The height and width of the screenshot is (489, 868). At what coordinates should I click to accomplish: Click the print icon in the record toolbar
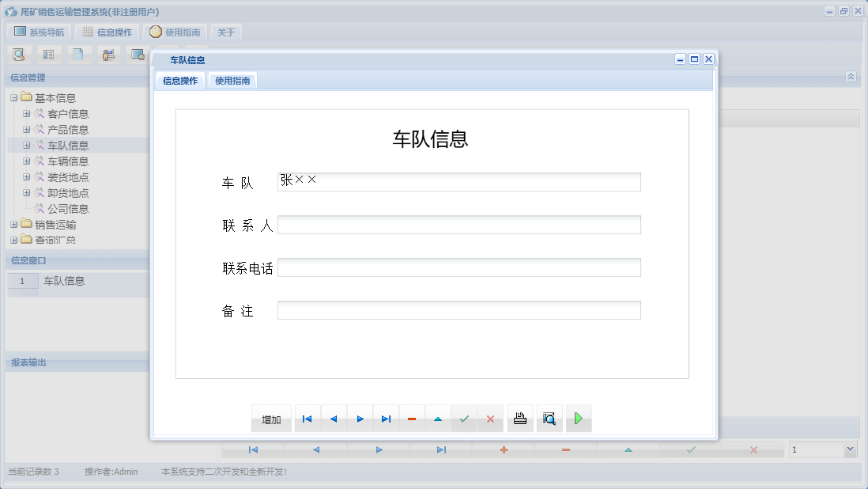(519, 418)
